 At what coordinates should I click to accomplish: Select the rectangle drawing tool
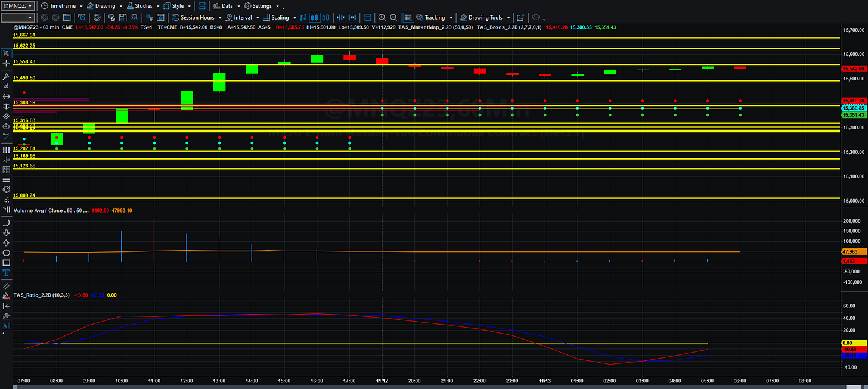coord(6,262)
